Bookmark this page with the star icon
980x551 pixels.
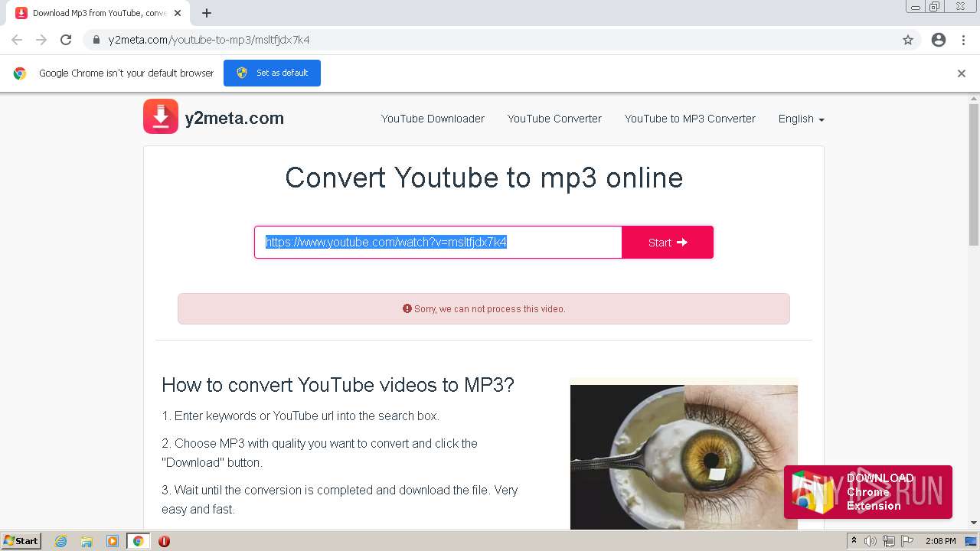coord(908,40)
